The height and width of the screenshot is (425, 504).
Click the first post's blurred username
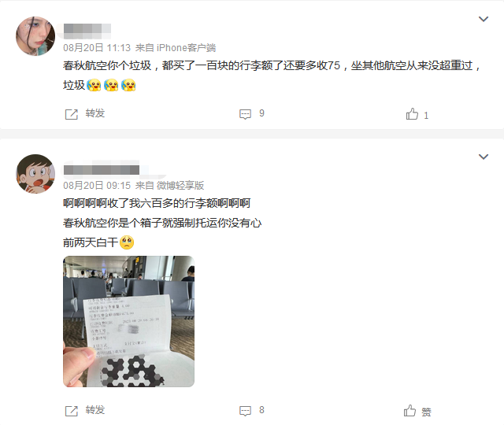click(x=87, y=31)
